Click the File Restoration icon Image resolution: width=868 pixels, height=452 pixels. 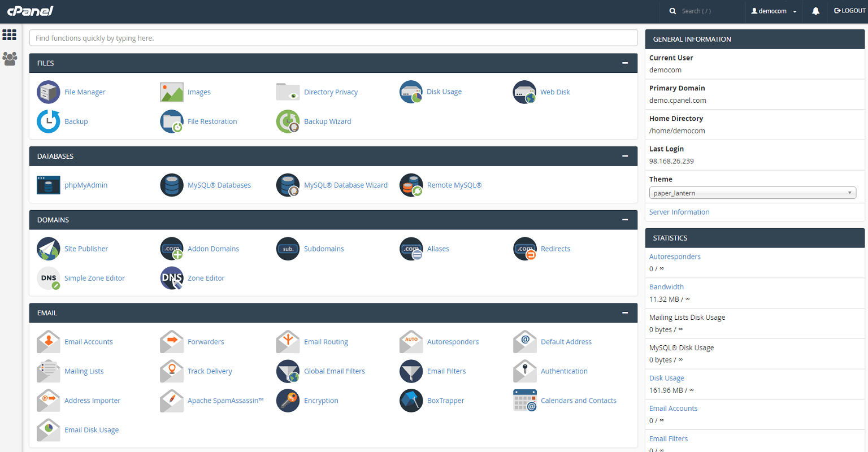click(x=172, y=121)
